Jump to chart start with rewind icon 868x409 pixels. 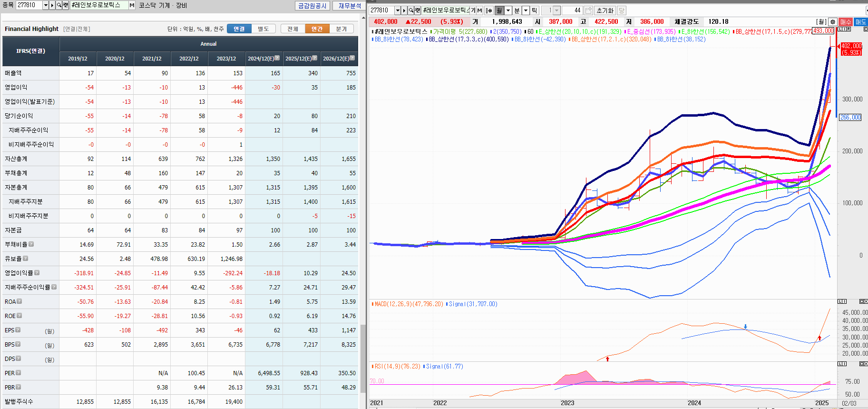click(x=488, y=10)
